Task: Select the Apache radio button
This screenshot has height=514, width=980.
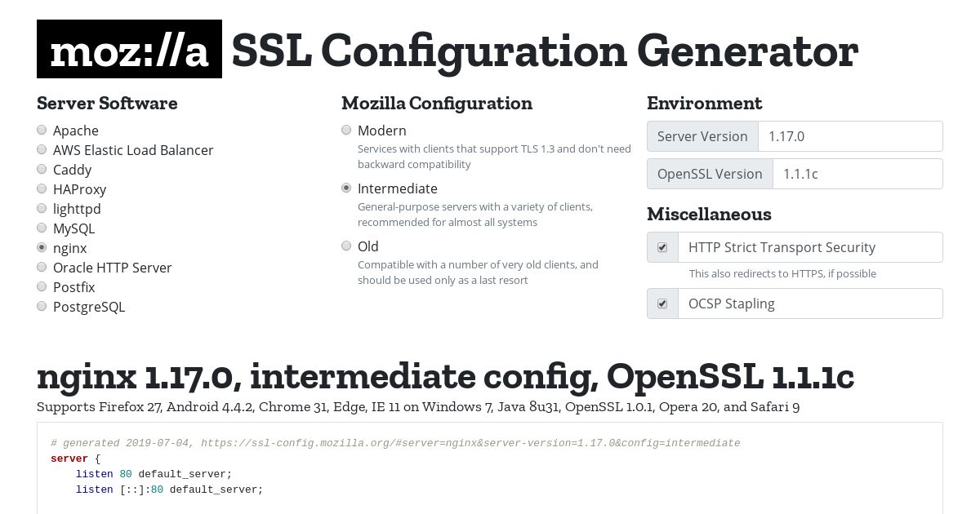Action: click(42, 130)
